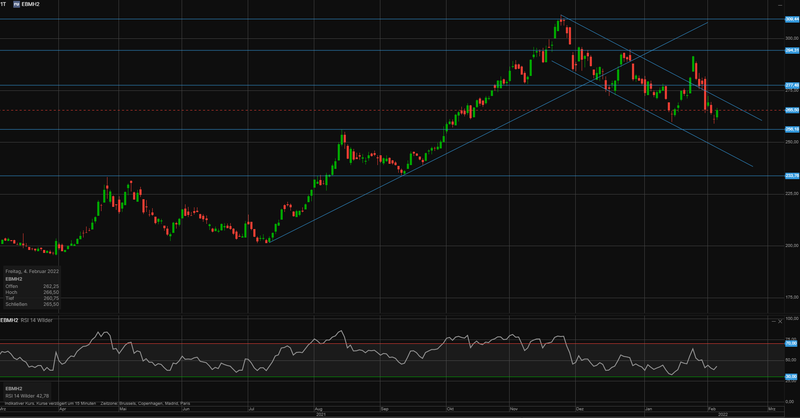The height and width of the screenshot is (418, 800).
Task: Click the RSI 30.00 oversold level tag
Action: 790,376
